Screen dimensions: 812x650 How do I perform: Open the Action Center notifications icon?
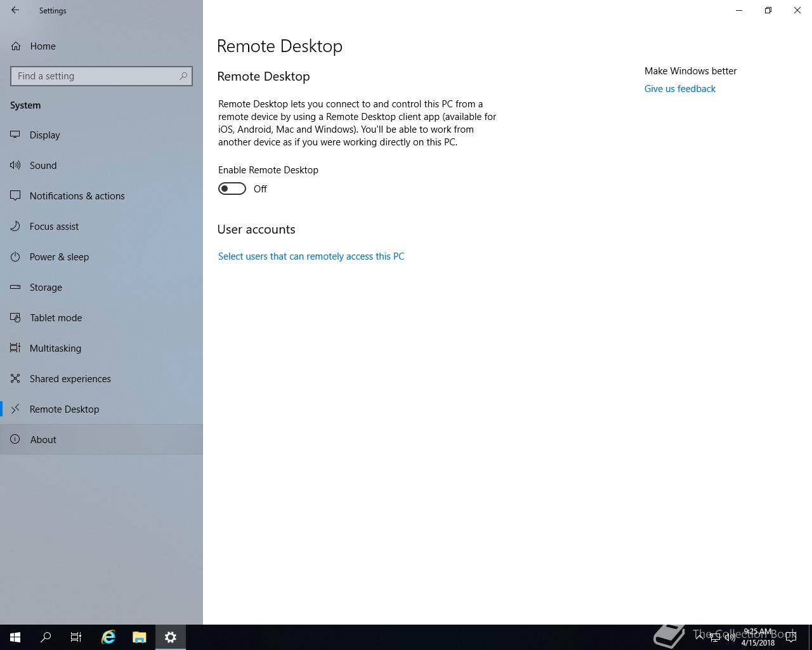791,637
